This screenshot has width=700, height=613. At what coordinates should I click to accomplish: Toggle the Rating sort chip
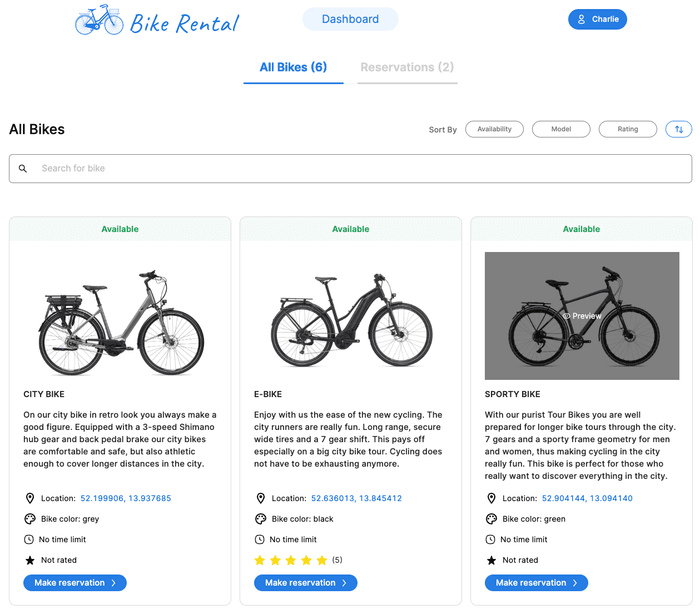(x=627, y=129)
